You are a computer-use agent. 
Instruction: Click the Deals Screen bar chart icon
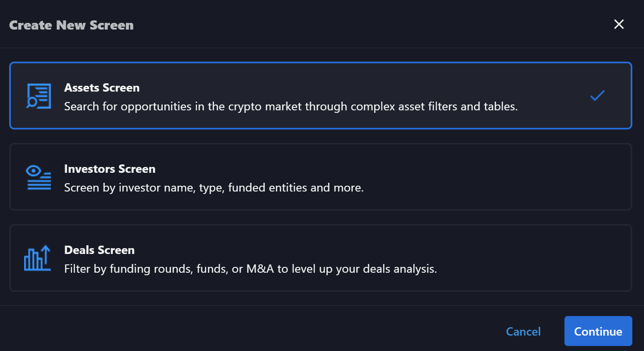[x=37, y=258]
